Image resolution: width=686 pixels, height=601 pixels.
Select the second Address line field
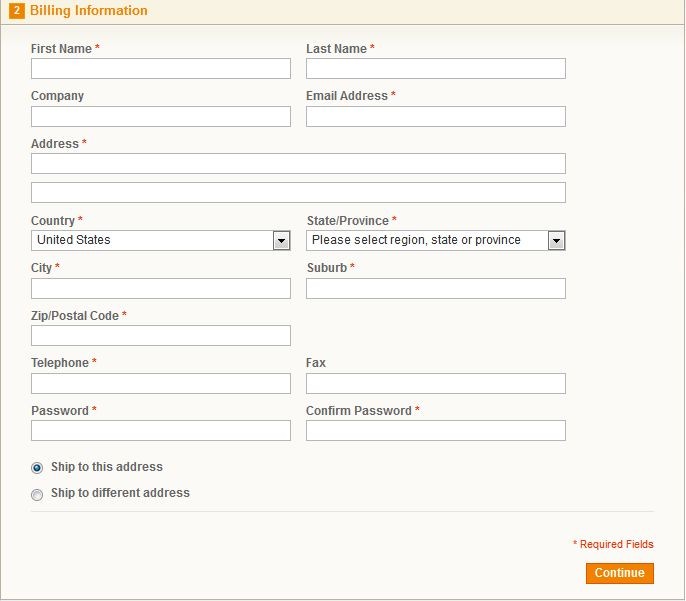[x=298, y=192]
